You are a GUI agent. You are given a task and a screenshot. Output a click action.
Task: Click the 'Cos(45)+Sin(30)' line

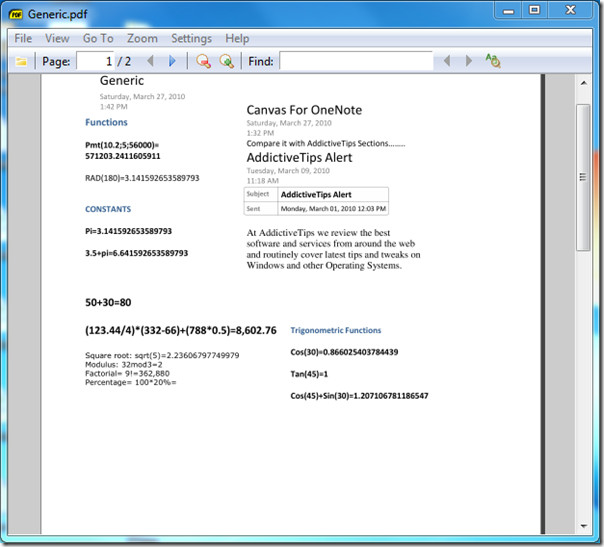coord(359,396)
